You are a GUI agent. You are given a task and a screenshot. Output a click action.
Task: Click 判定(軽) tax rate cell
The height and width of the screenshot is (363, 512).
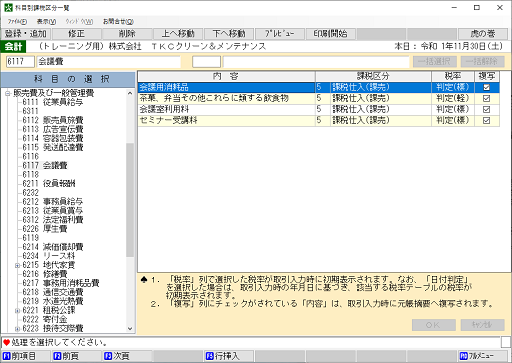[x=453, y=98]
